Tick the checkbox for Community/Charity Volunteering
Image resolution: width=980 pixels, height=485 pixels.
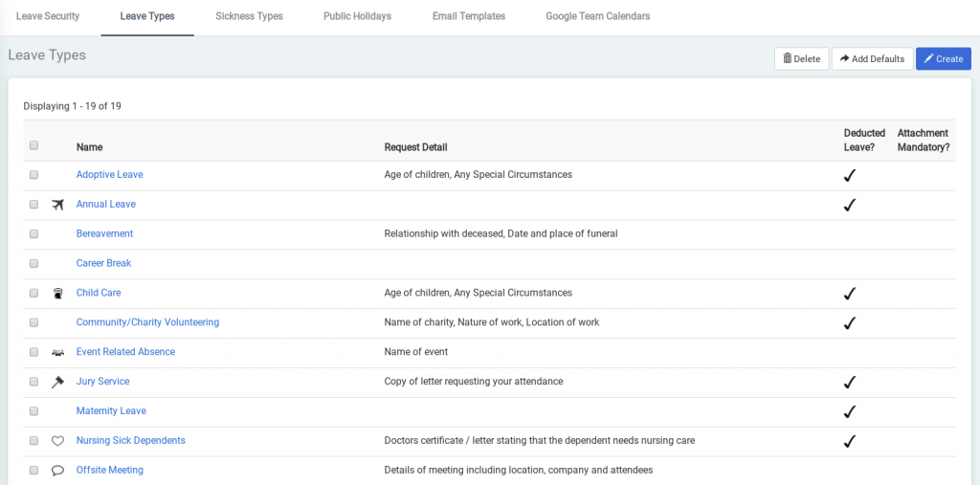click(x=34, y=323)
